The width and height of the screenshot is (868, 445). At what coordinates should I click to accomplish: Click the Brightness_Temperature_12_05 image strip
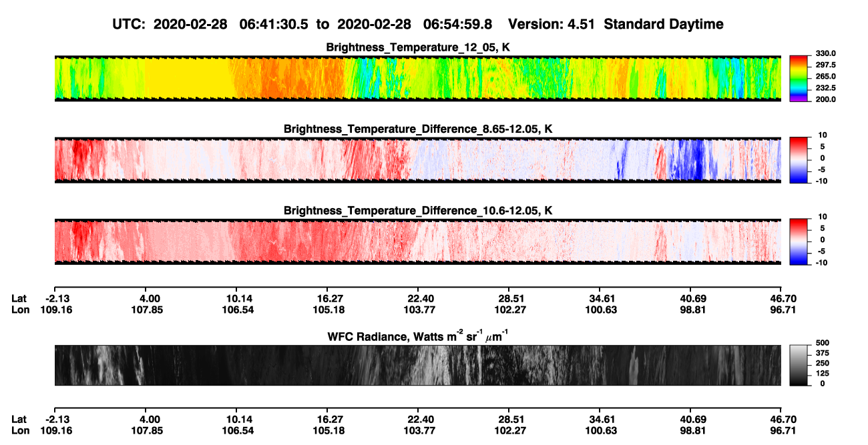(x=417, y=78)
